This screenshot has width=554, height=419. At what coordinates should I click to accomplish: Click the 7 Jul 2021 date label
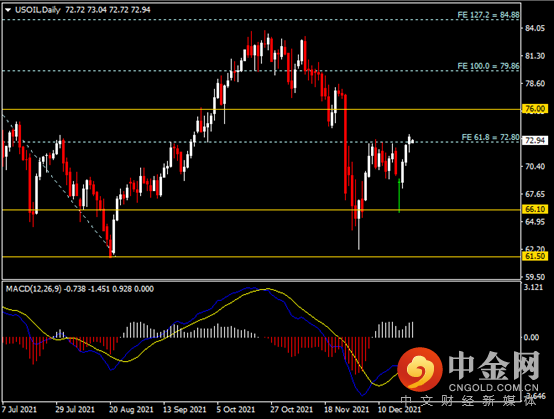[19, 409]
